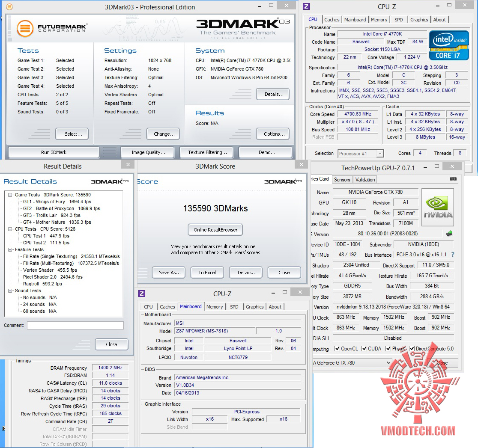Select GT1 - Wings of Fury result
This screenshot has width=478, height=448.
tap(57, 202)
